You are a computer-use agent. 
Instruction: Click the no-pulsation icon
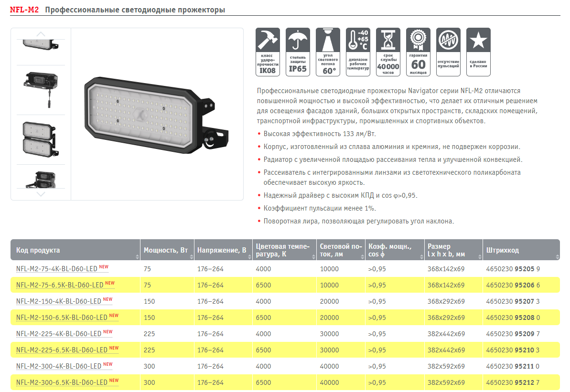tap(448, 52)
